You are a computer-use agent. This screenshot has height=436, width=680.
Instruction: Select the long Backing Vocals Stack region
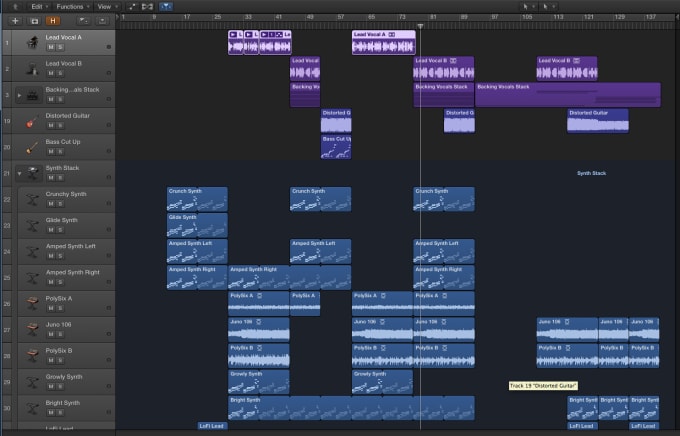(x=568, y=95)
